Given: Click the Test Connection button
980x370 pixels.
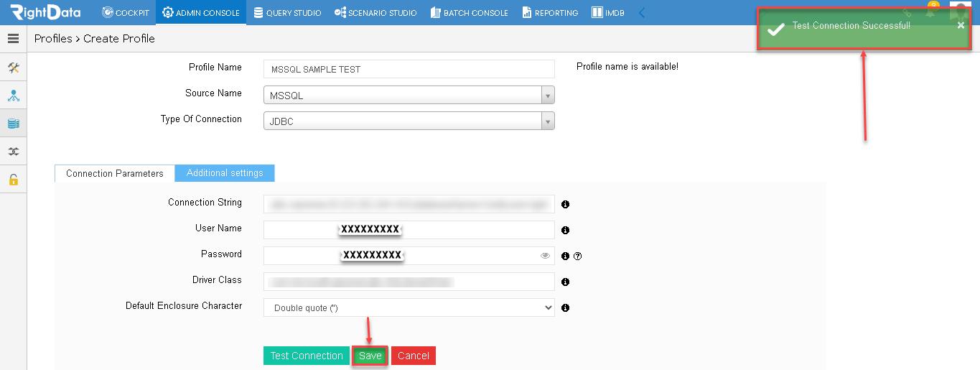Looking at the screenshot, I should tap(307, 356).
